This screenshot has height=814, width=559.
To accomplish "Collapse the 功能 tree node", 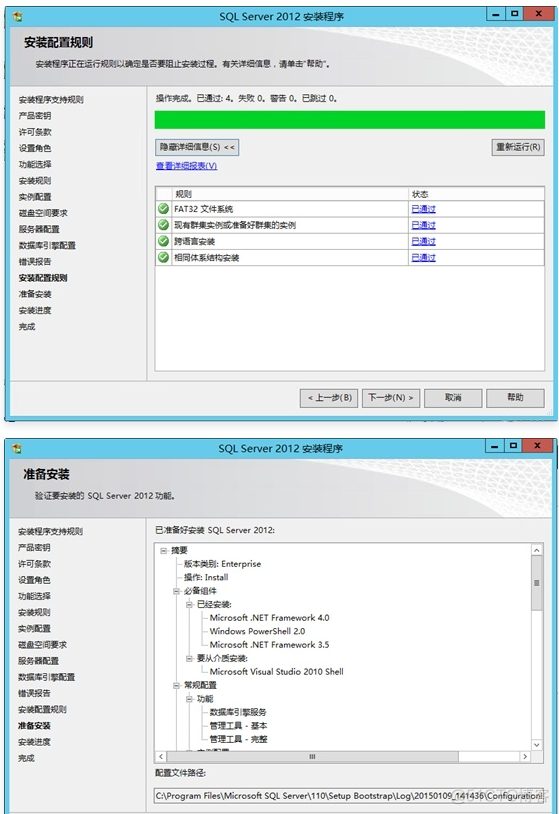I will (x=189, y=699).
